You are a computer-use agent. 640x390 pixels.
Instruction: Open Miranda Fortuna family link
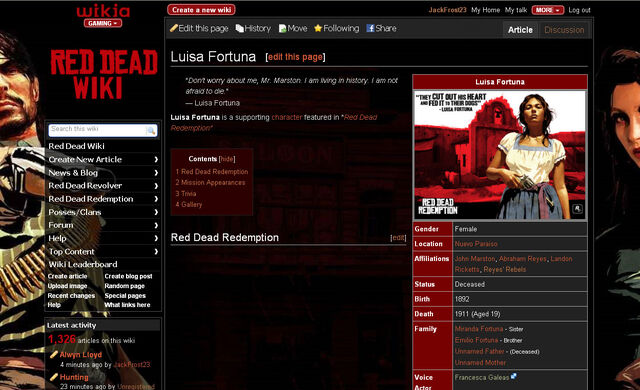[x=479, y=329]
